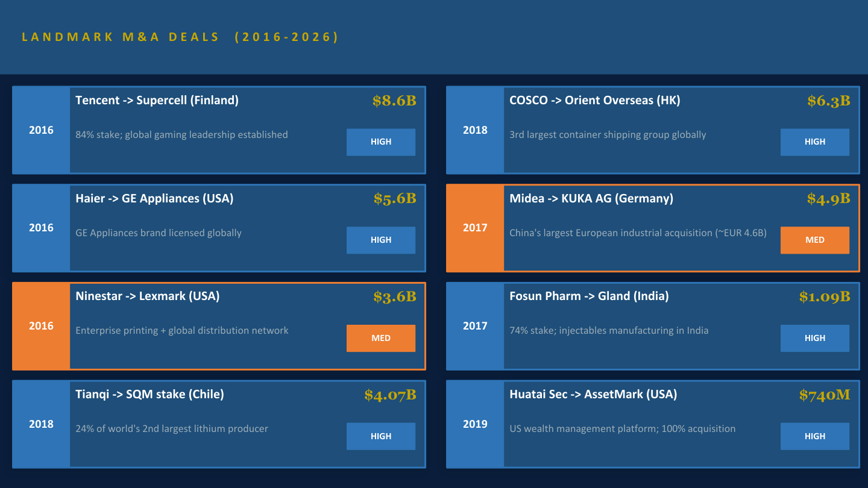Select the 2018 year block beside Tianqi deal

coord(41,424)
